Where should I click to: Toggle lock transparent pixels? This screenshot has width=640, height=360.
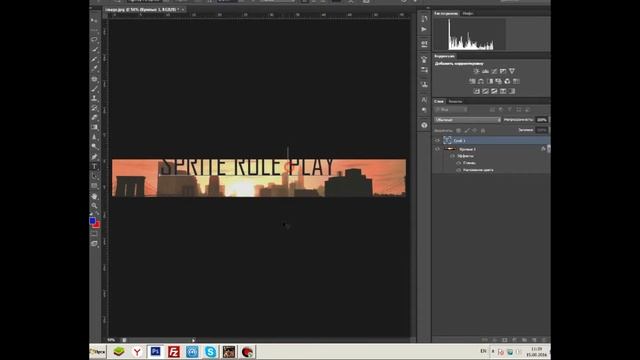tap(459, 131)
